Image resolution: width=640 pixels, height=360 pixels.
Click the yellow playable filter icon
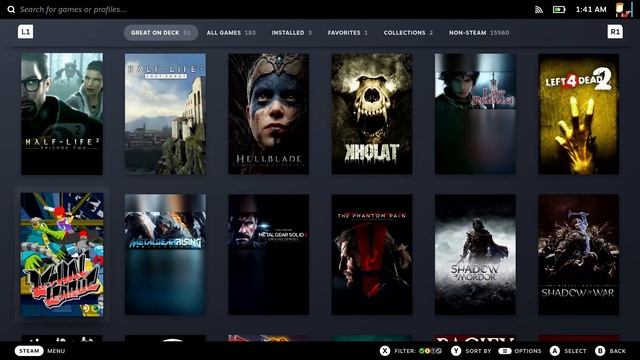coord(428,351)
